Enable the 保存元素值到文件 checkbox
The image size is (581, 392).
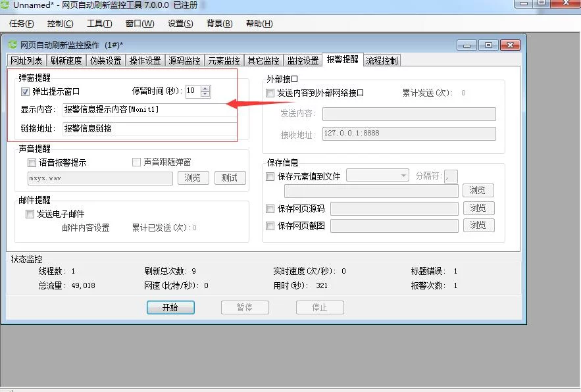pyautogui.click(x=270, y=176)
